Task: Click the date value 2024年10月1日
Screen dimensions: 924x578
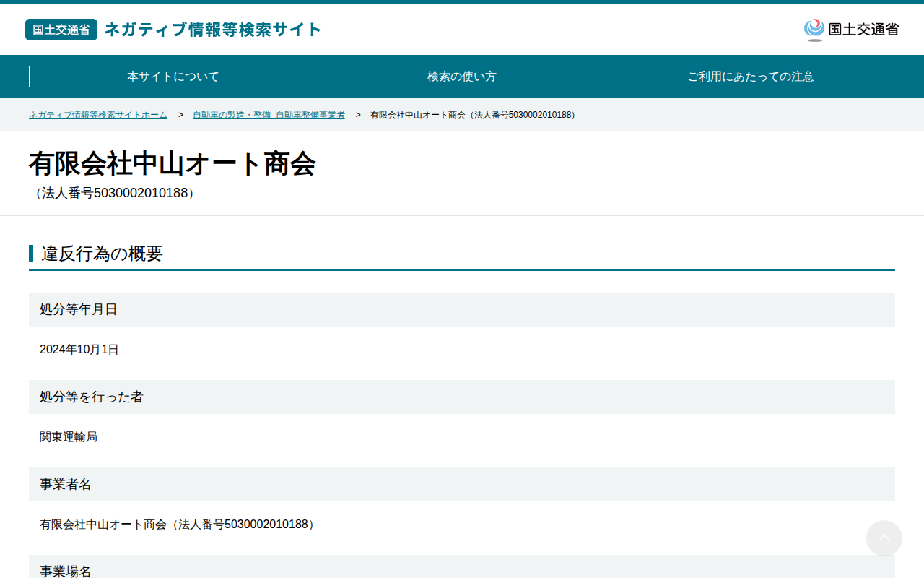Action: [79, 350]
